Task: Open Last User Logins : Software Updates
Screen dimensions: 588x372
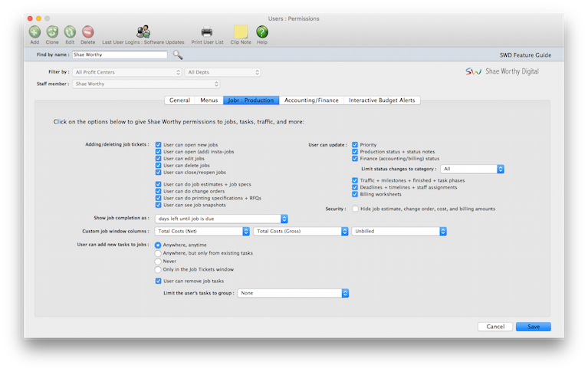Action: (143, 32)
